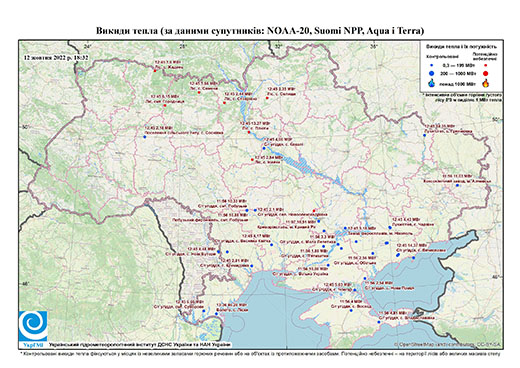Click northwesternmost red forest marker, 1.8 MW
Image resolution: width=520 pixels, height=368 pixels.
(155, 71)
